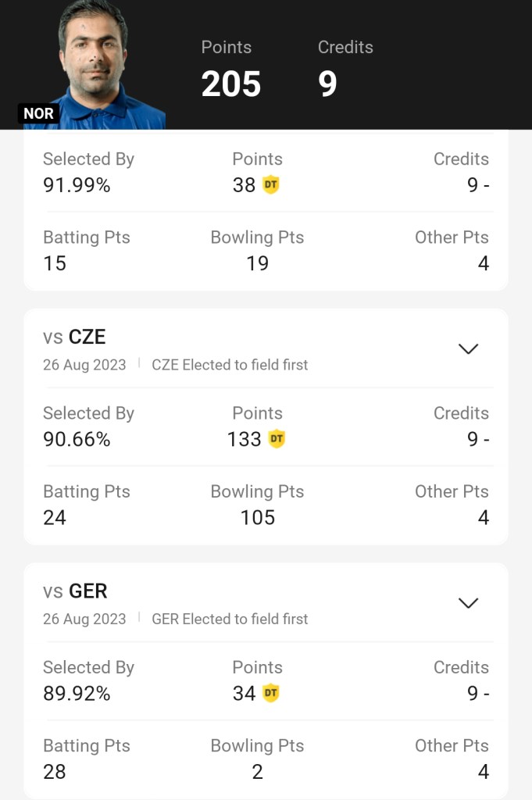Tap Credits 9 - in GER card

tap(477, 693)
